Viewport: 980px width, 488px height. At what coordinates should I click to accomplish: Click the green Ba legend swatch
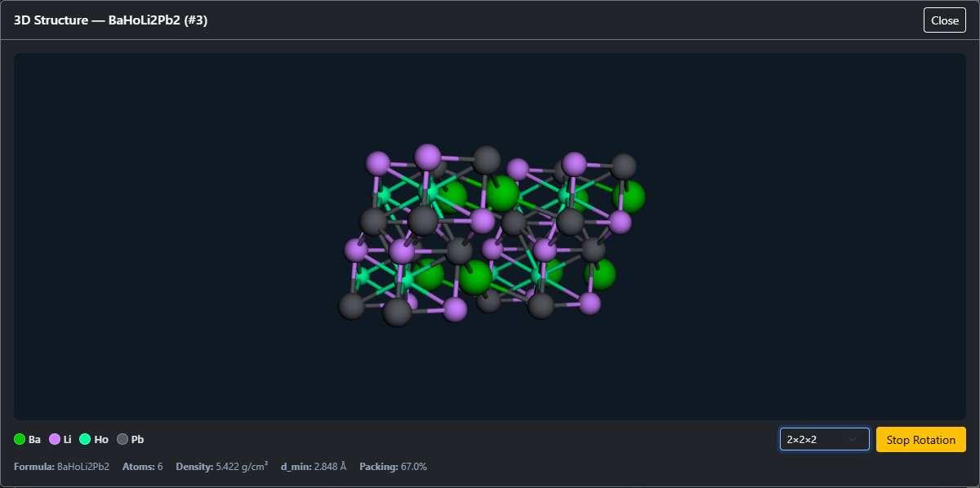tap(20, 439)
